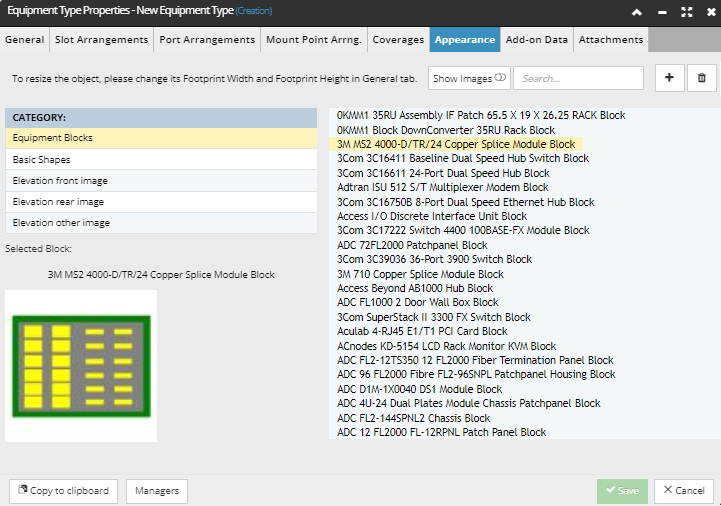Select Adtran ISU 512 S/T Multiplexer Modem
Screen dimensions: 721x506
click(x=442, y=188)
